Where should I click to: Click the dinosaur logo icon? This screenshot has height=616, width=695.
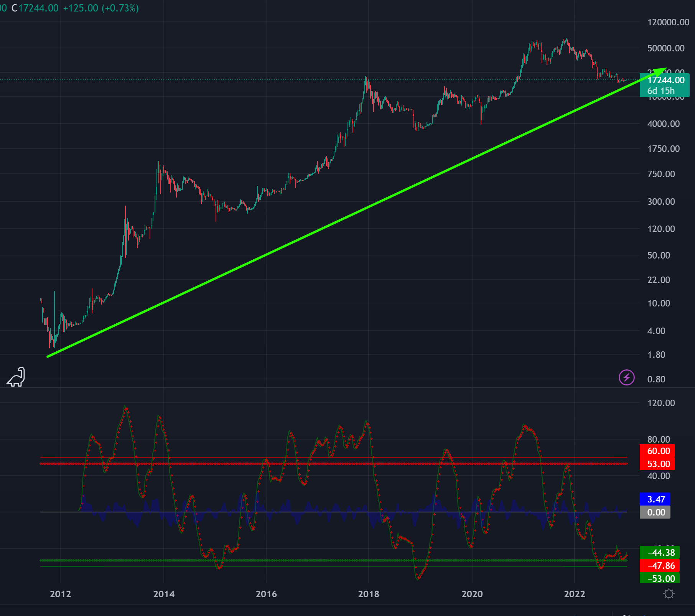tap(16, 377)
